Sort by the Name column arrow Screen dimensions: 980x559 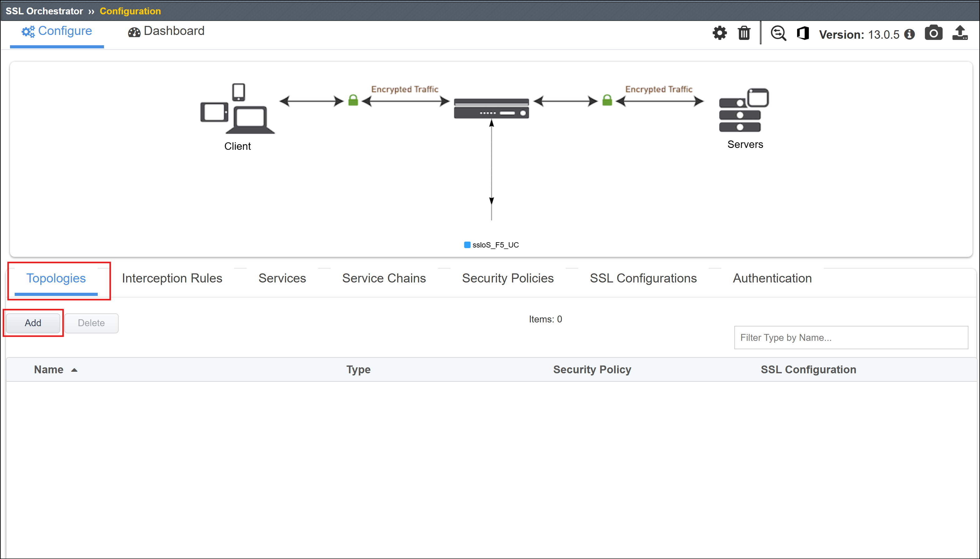coord(75,370)
